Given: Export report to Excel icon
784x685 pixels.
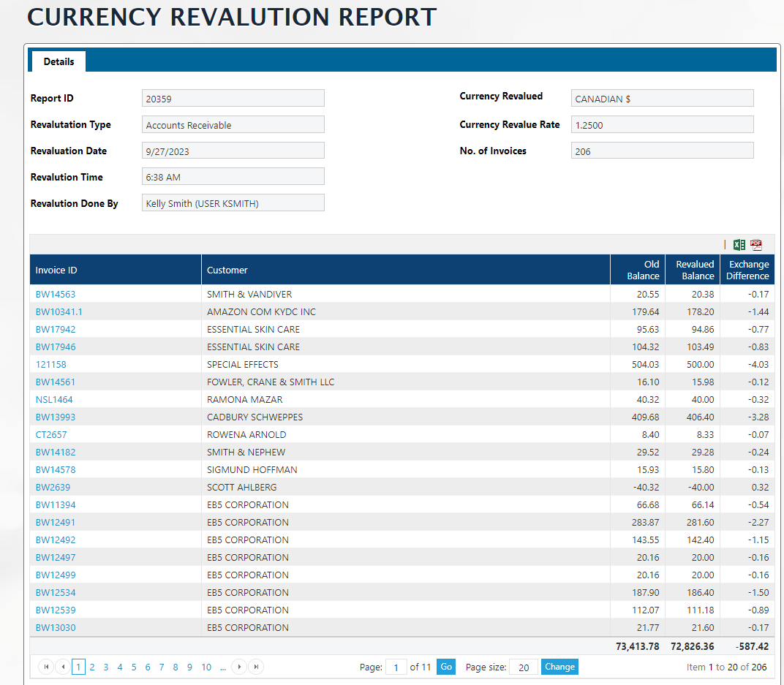Looking at the screenshot, I should [x=739, y=245].
